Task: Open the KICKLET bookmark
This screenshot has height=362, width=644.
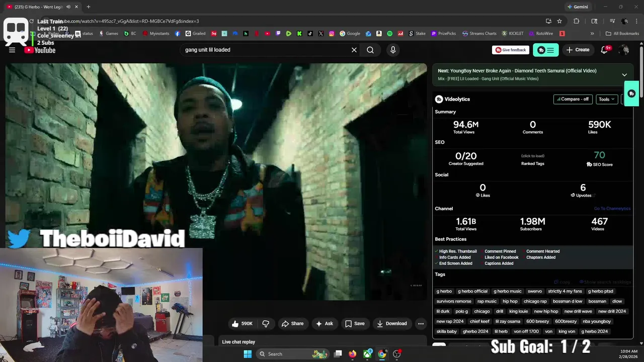Action: (x=513, y=34)
